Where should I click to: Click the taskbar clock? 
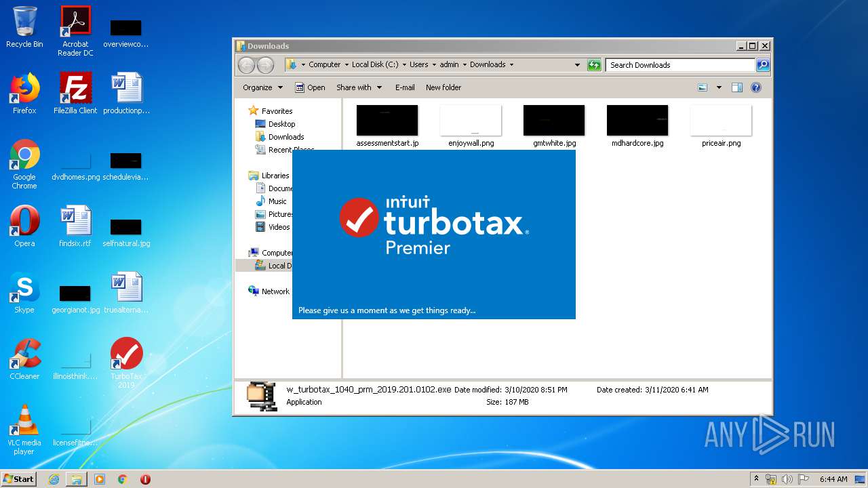click(833, 479)
